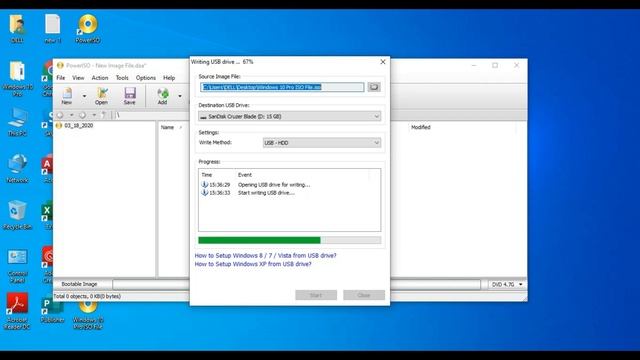Select the Windows 10 Pro ISO File icon
640x360 pixels.
[x=88, y=315]
